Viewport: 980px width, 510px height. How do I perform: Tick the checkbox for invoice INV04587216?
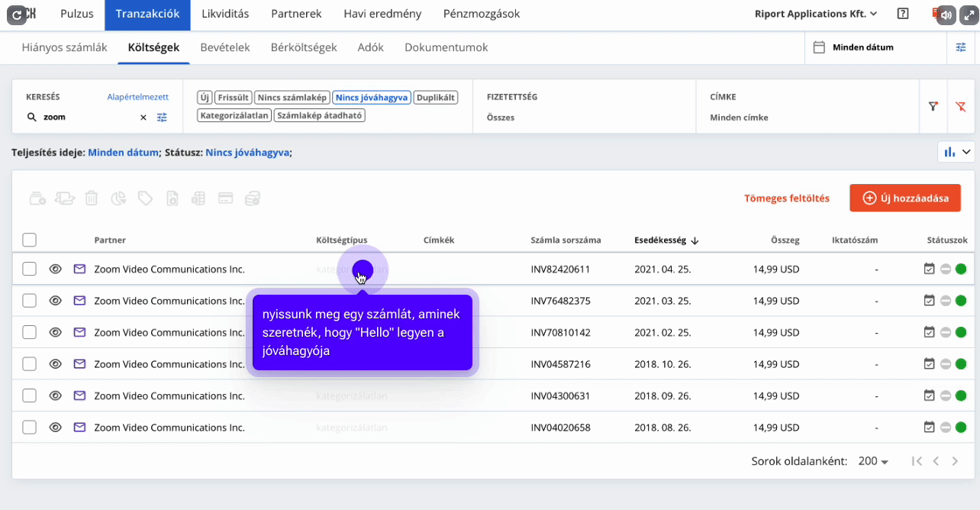coord(29,364)
